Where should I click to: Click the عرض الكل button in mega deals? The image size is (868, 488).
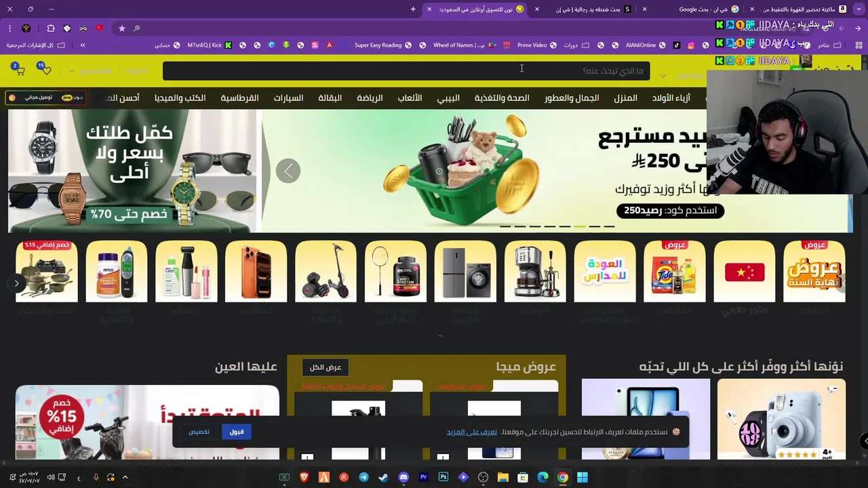click(x=325, y=367)
